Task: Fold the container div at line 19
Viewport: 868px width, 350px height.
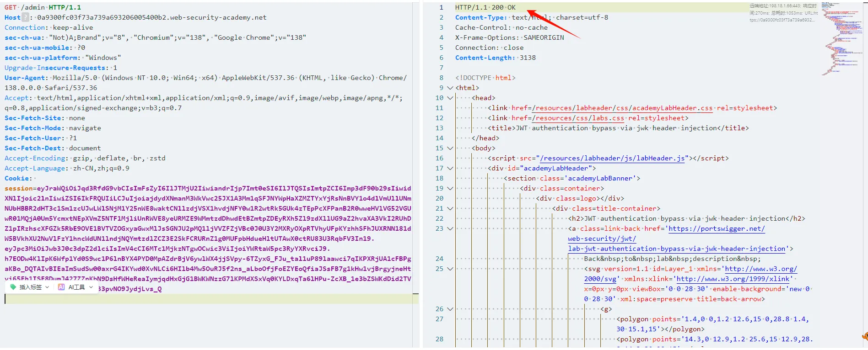Action: pyautogui.click(x=450, y=188)
